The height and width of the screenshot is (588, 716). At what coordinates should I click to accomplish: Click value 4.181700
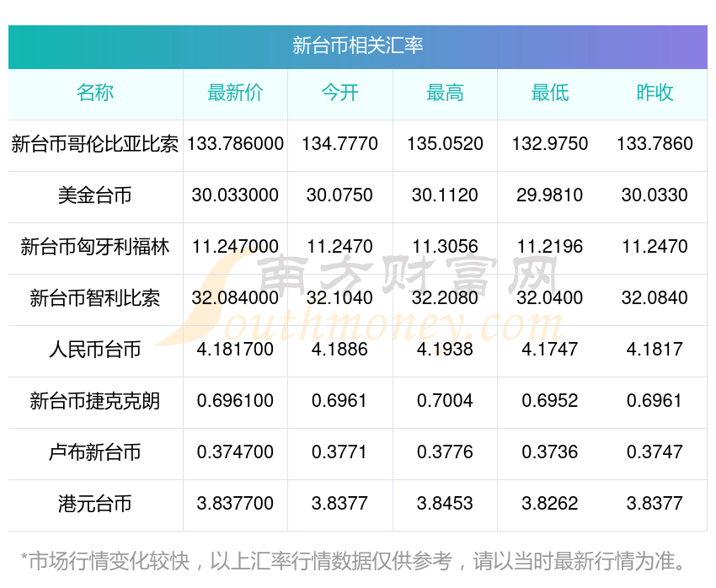coord(235,350)
